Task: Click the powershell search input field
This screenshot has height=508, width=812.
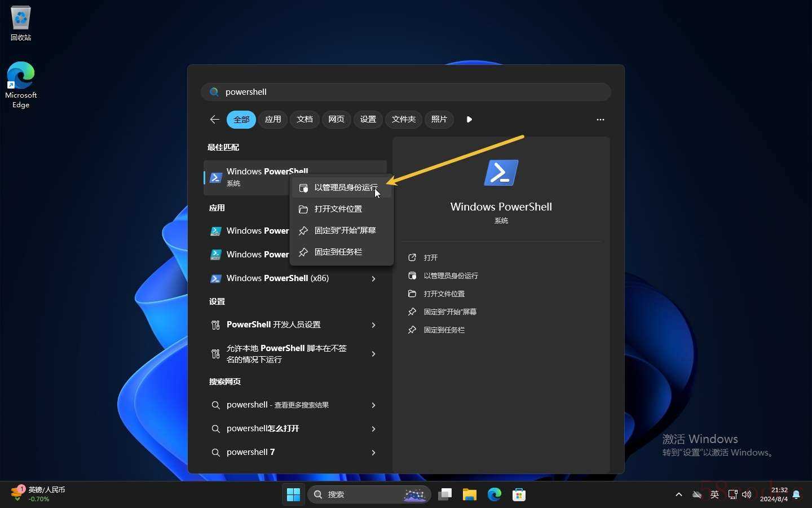Action: click(406, 92)
